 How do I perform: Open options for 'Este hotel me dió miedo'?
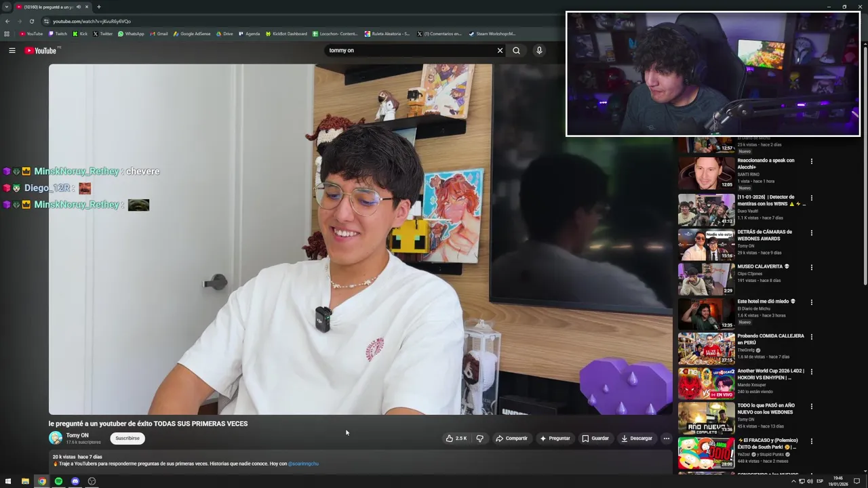point(811,302)
